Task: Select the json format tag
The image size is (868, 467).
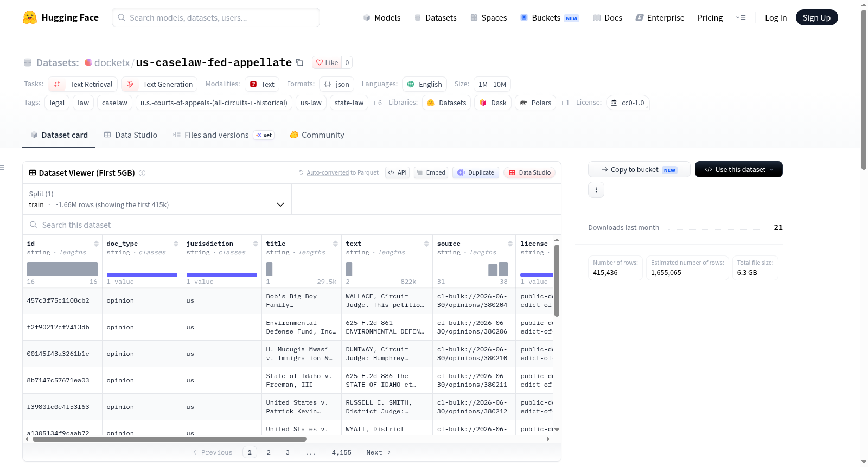Action: 337,84
